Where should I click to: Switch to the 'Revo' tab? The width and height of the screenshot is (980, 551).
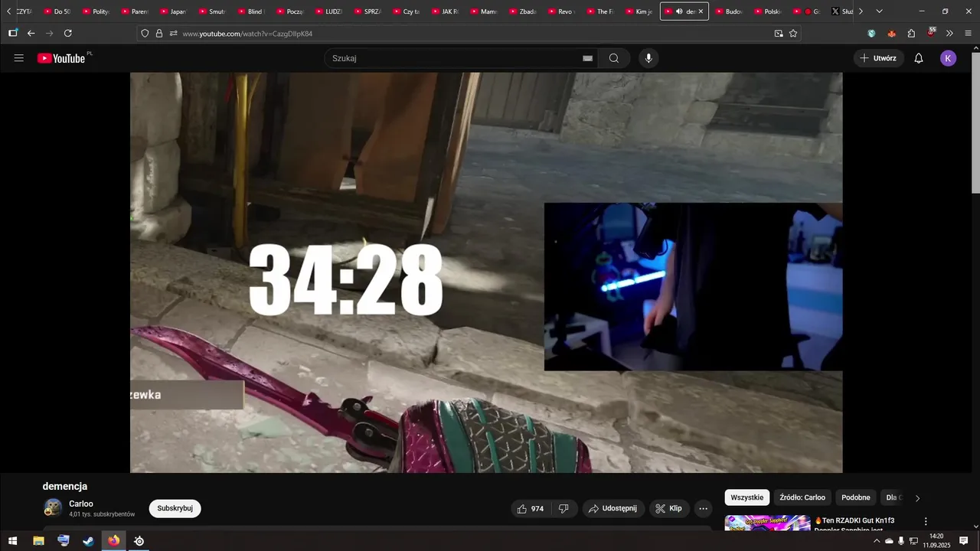pyautogui.click(x=561, y=11)
